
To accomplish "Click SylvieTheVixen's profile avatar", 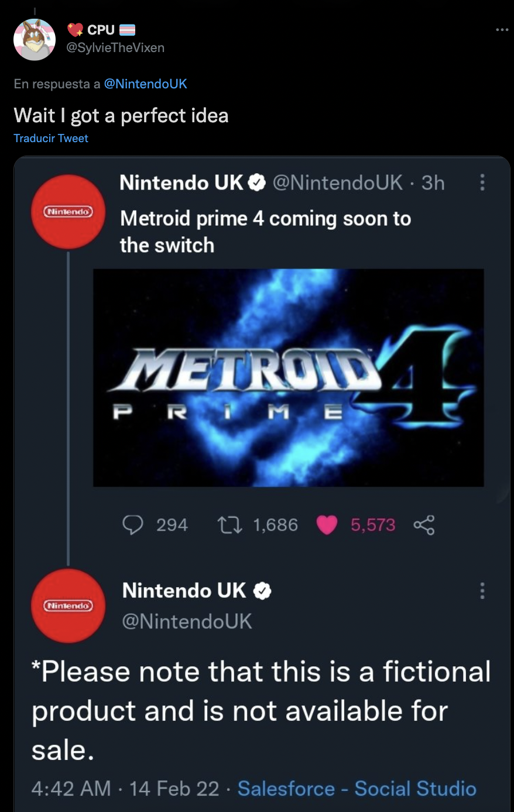I will (x=35, y=40).
